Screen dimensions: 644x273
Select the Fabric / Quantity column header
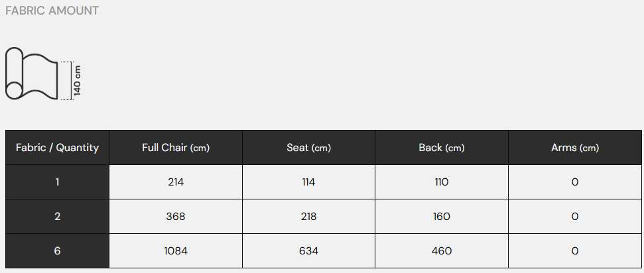tap(57, 148)
